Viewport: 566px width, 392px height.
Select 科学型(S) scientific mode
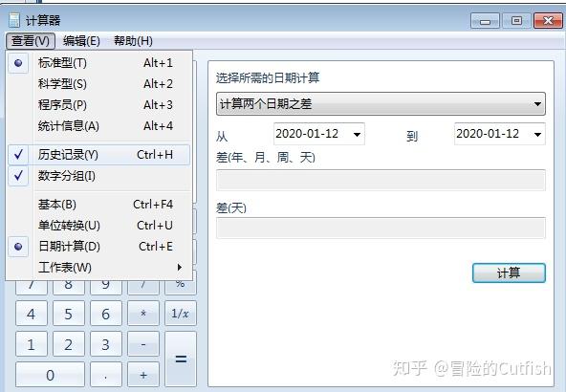(x=98, y=84)
